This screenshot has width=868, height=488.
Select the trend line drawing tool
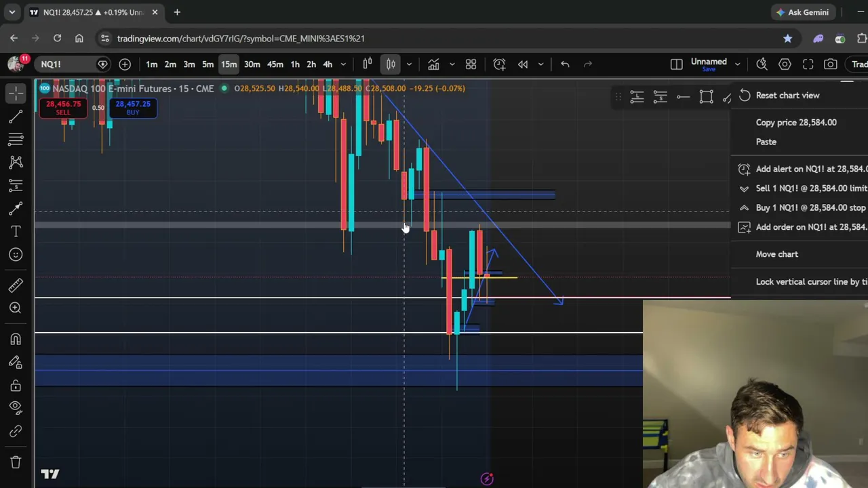click(x=16, y=117)
